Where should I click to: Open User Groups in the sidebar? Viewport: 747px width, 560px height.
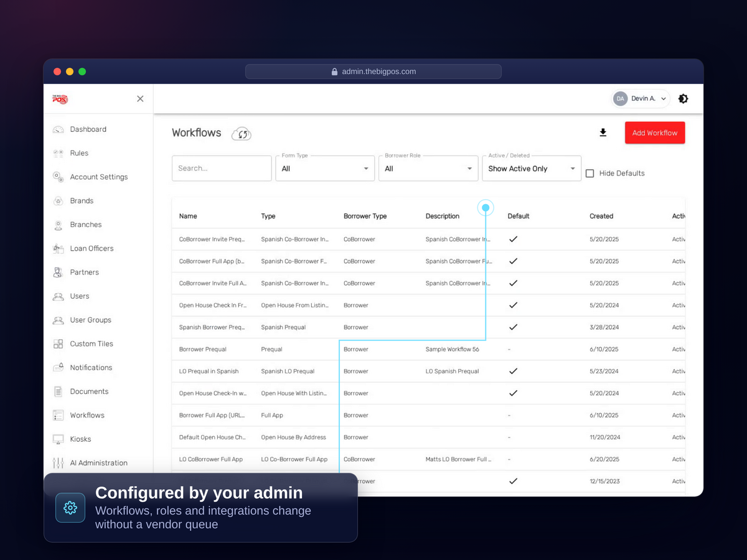[90, 320]
